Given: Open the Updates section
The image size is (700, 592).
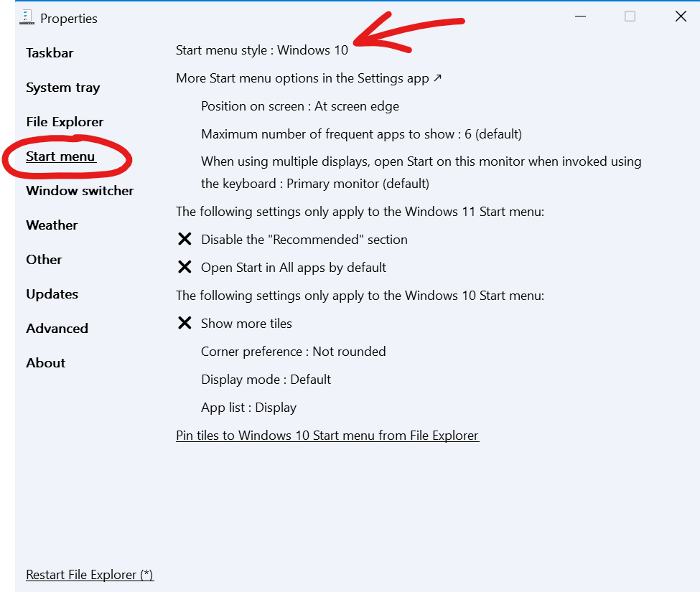Looking at the screenshot, I should pyautogui.click(x=52, y=294).
